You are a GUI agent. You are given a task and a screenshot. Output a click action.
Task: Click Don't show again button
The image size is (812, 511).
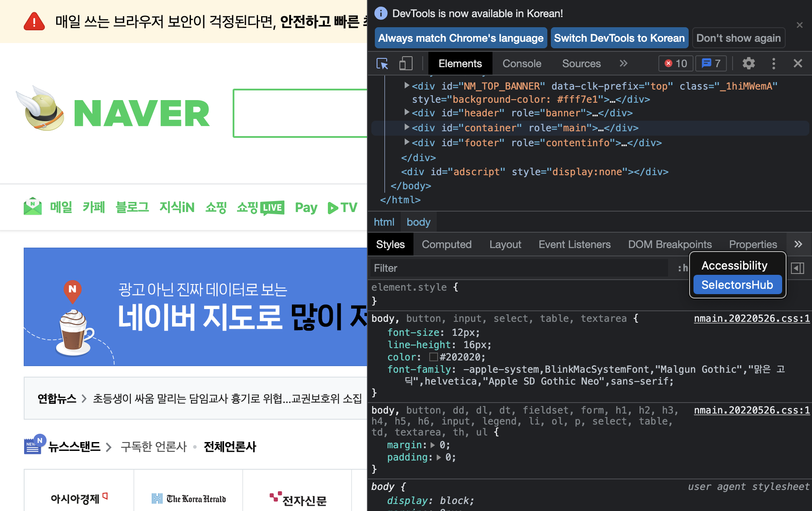(738, 38)
